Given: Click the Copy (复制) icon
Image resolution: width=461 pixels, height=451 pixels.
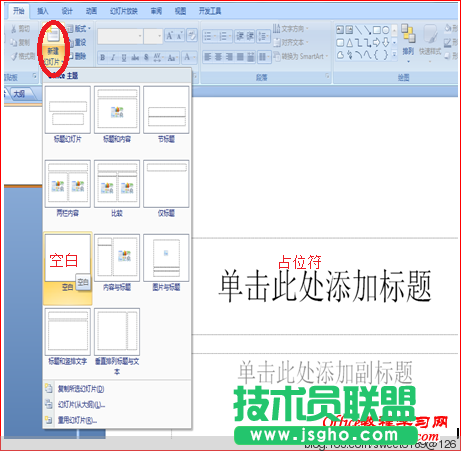Looking at the screenshot, I should point(14,43).
